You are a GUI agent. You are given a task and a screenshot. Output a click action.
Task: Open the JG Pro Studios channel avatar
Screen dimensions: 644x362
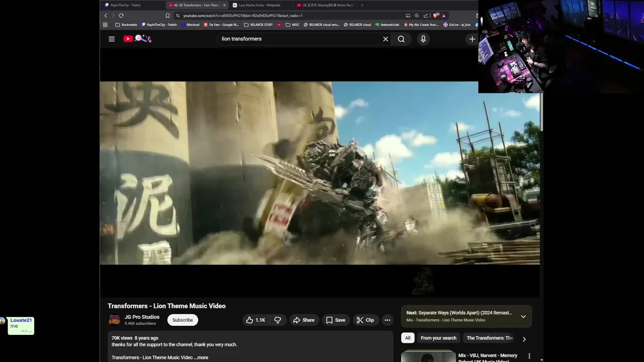pyautogui.click(x=115, y=320)
